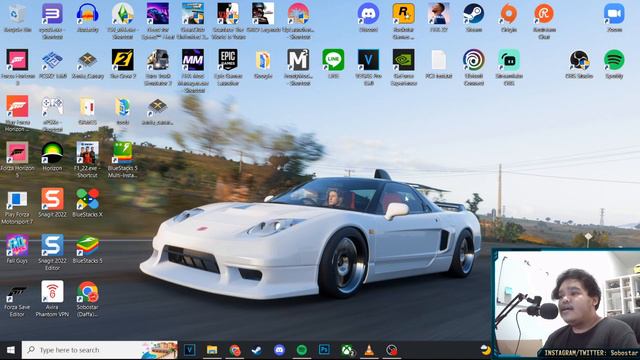This screenshot has width=640, height=360.
Task: Open the Recycle Bin desktop icon
Action: coord(17,17)
